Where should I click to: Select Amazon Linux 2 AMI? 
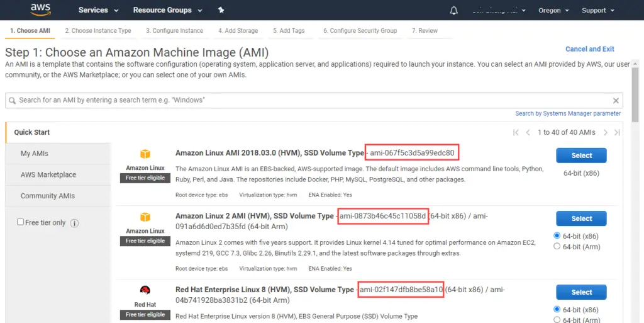click(x=581, y=218)
